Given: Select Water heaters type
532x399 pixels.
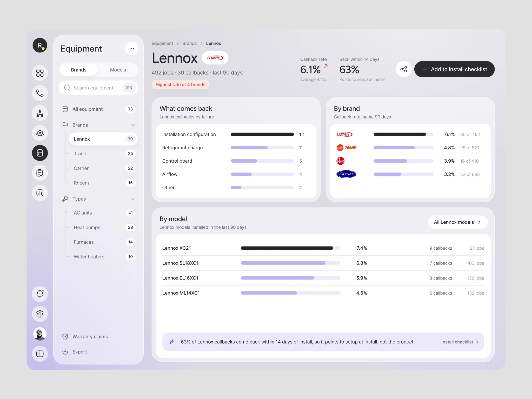Looking at the screenshot, I should tap(104, 257).
